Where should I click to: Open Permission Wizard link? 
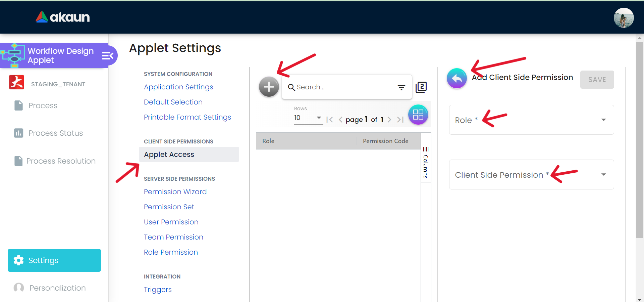[x=175, y=192]
